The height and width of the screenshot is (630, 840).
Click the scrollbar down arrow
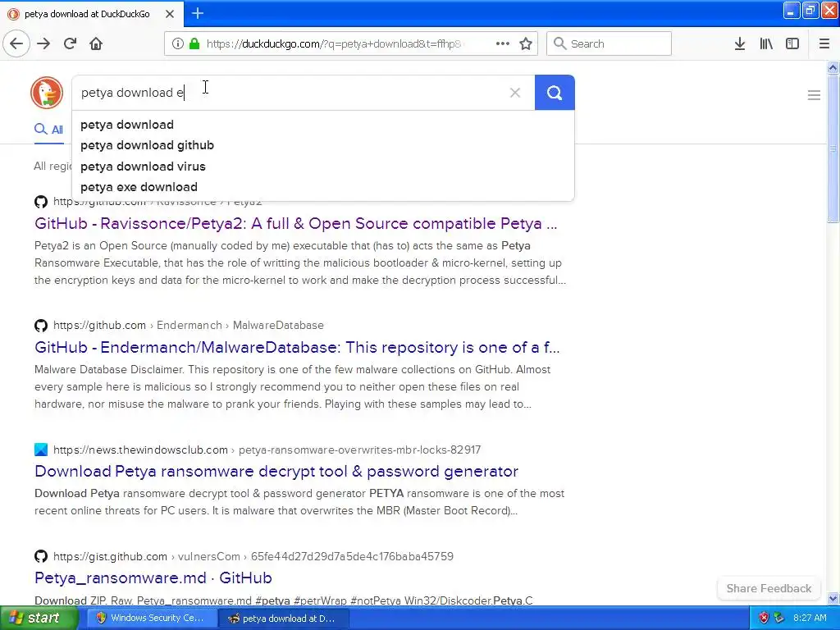pyautogui.click(x=833, y=598)
